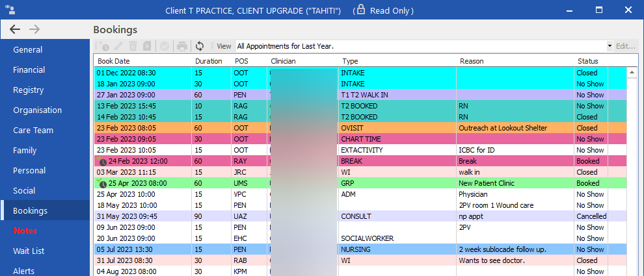Click the refresh bookings icon
Image resolution: width=644 pixels, height=276 pixels.
pos(199,46)
